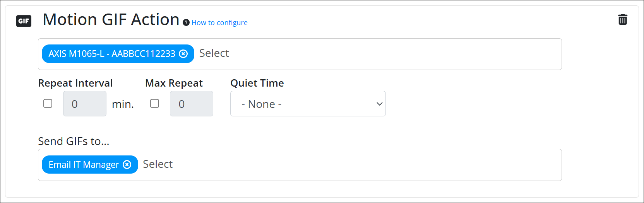Click the Quiet Time label
Image resolution: width=644 pixels, height=203 pixels.
[257, 83]
